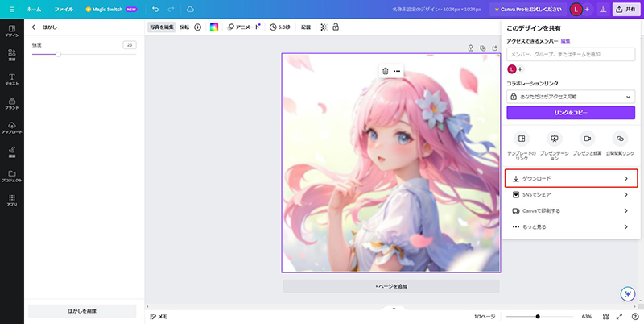Viewport: 644px width, 324px height.
Task: Share the page with export icon above canvas
Action: tap(494, 48)
